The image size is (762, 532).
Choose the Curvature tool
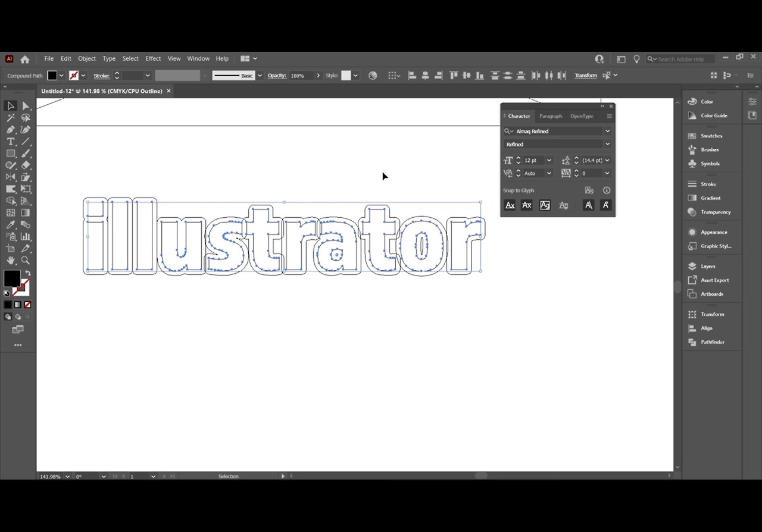tap(26, 130)
